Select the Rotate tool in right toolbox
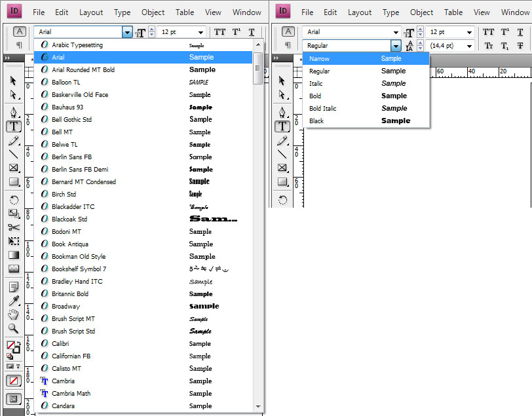Image resolution: width=532 pixels, height=416 pixels. click(282, 200)
